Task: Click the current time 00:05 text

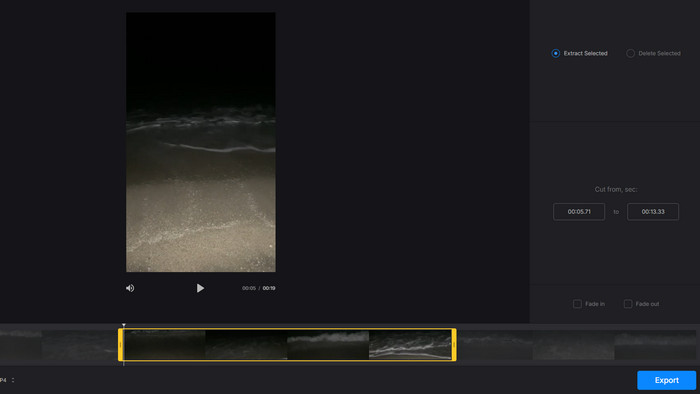Action: click(x=249, y=288)
